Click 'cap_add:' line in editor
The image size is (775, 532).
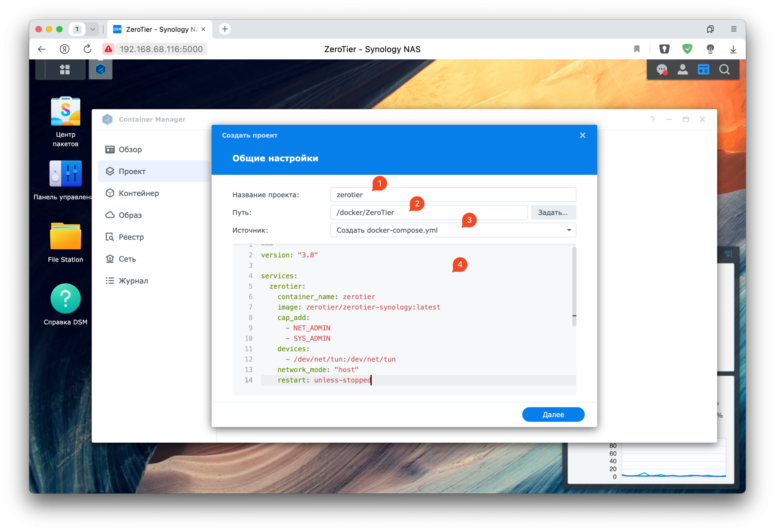click(293, 318)
